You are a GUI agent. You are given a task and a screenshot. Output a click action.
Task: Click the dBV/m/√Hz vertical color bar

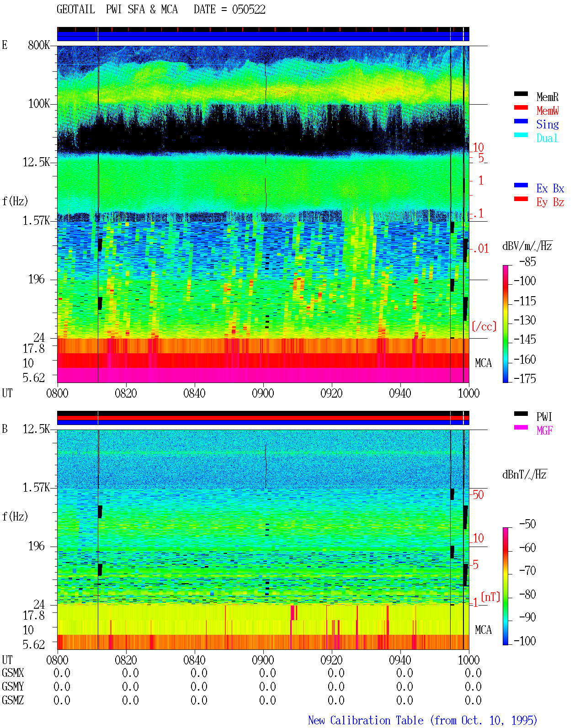click(x=505, y=324)
